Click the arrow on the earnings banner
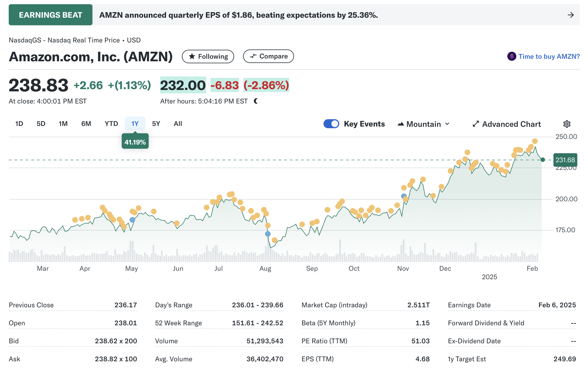 point(570,15)
